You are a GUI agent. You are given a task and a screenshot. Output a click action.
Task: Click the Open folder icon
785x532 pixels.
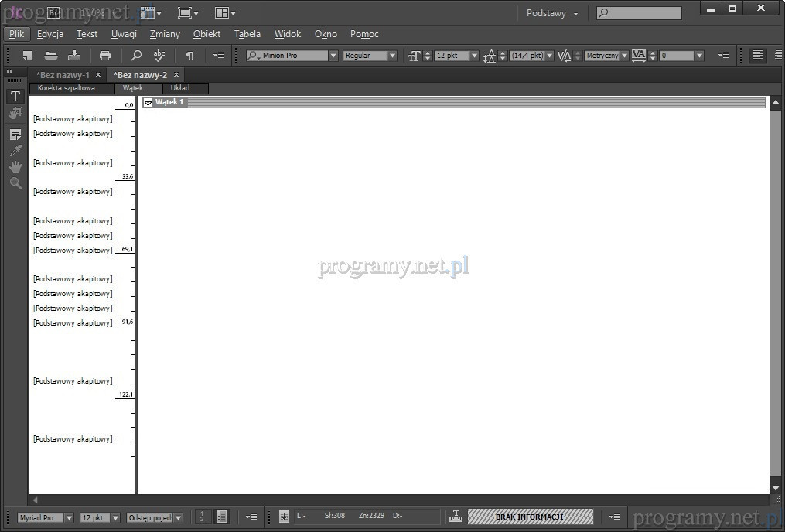51,56
